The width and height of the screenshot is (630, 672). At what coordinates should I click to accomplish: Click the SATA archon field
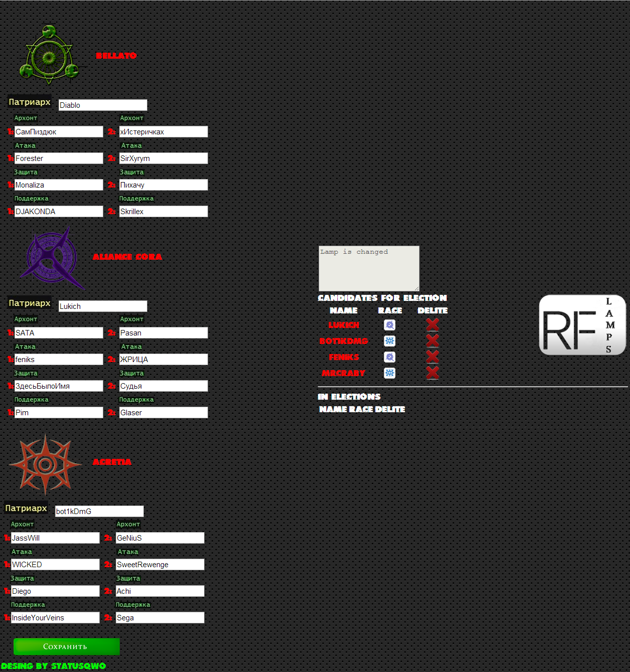[x=59, y=332]
